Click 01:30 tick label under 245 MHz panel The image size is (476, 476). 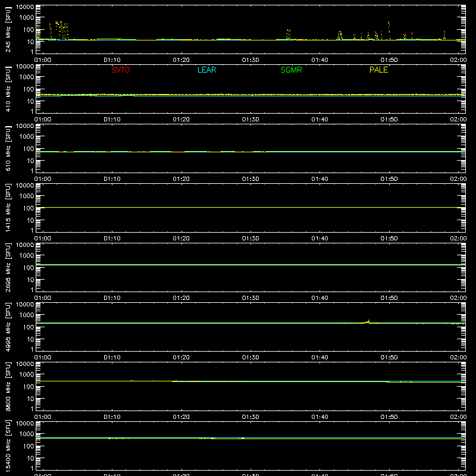point(250,60)
